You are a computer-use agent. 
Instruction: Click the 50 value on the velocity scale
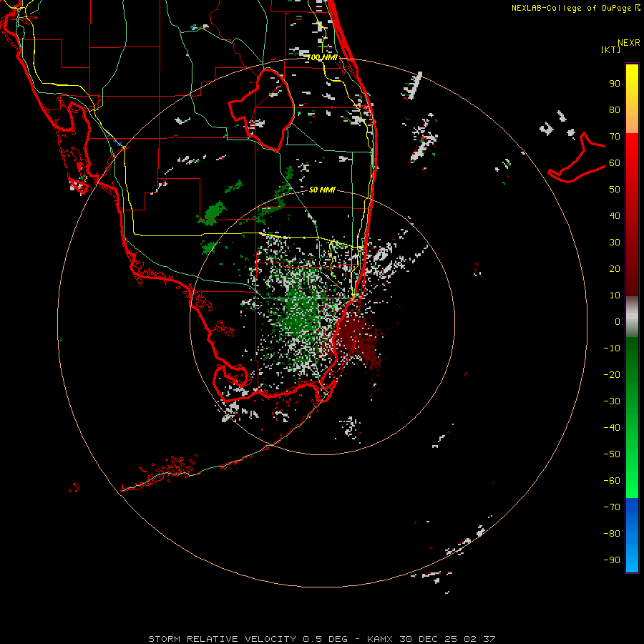point(615,190)
